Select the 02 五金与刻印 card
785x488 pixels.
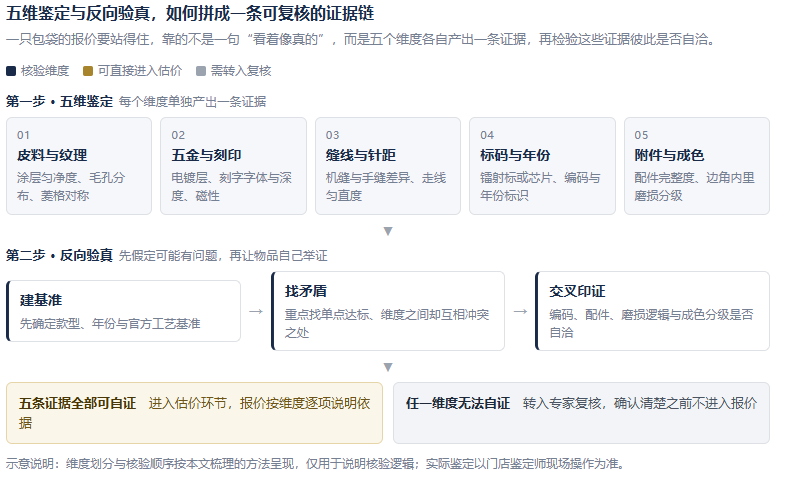tap(233, 166)
